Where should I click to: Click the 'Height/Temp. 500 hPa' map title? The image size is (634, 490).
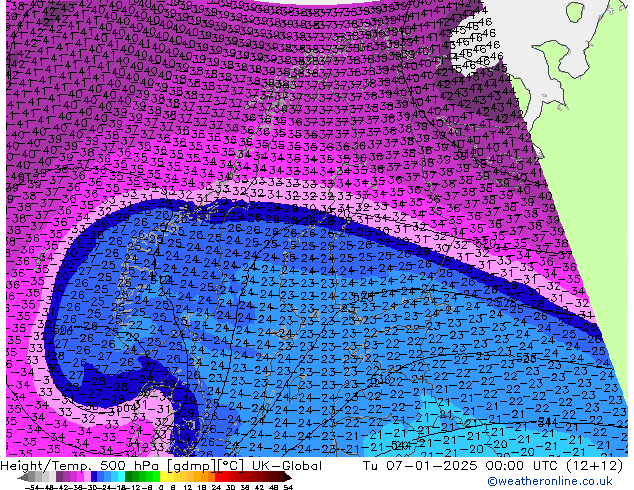pos(81,466)
